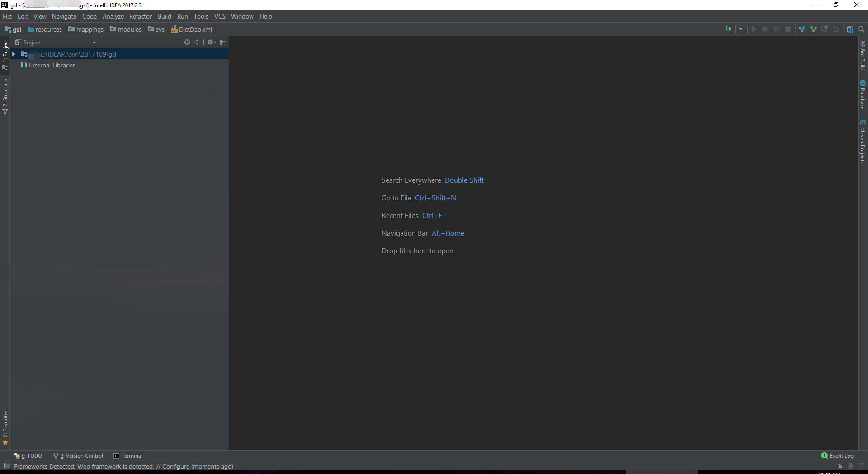Screen dimensions: 868x474
Task: Click the DictDao.xml breadcrumb file
Action: tap(192, 29)
